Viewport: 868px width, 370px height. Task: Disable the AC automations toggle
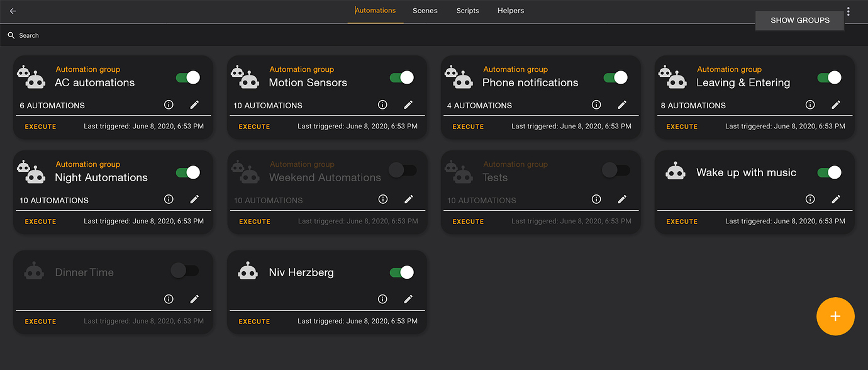pyautogui.click(x=188, y=78)
